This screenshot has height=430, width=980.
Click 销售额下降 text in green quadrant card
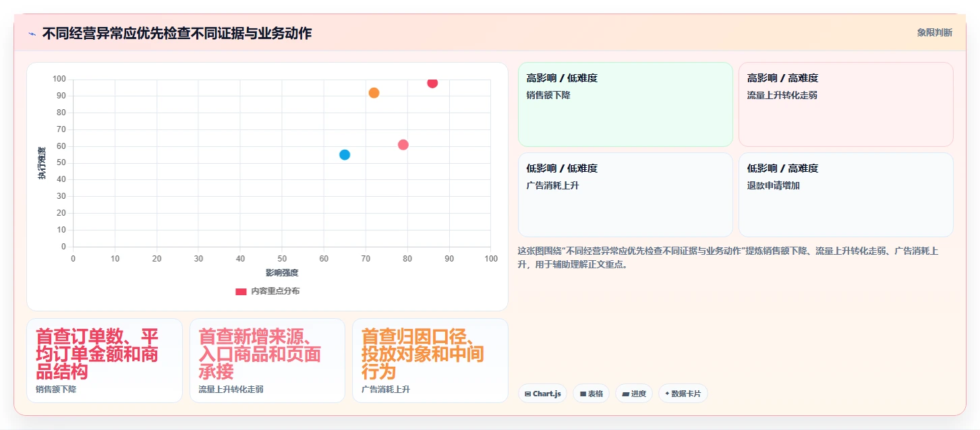(x=548, y=95)
